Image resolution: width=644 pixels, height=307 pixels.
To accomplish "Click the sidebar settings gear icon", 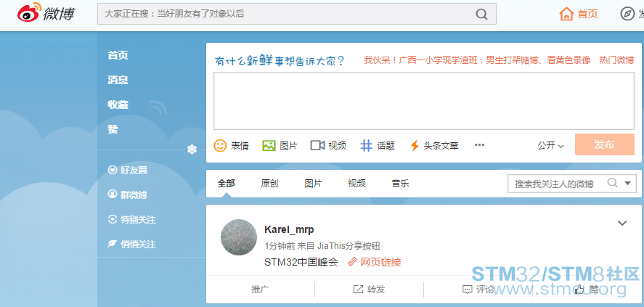I will click(x=192, y=150).
